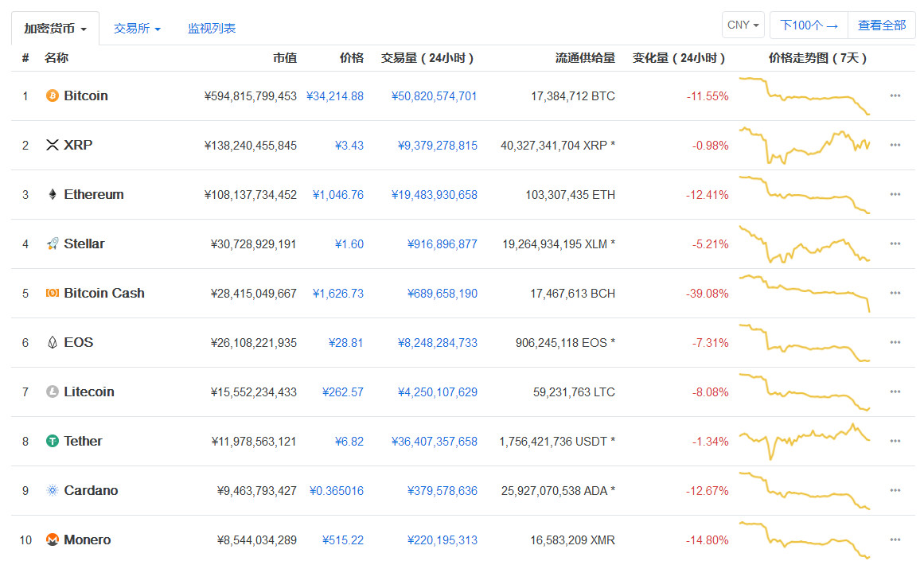Sort by the 市值 column header

tap(285, 58)
